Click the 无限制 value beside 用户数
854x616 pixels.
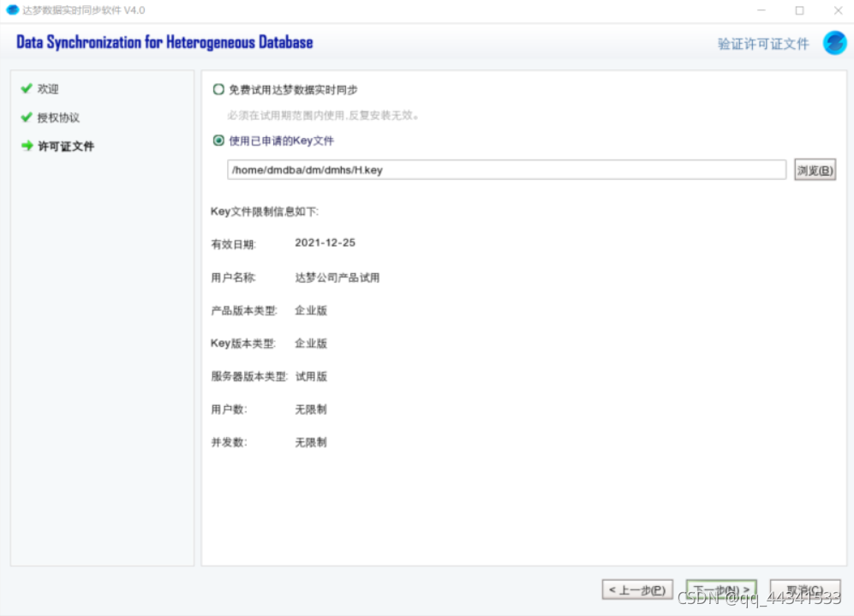point(311,409)
